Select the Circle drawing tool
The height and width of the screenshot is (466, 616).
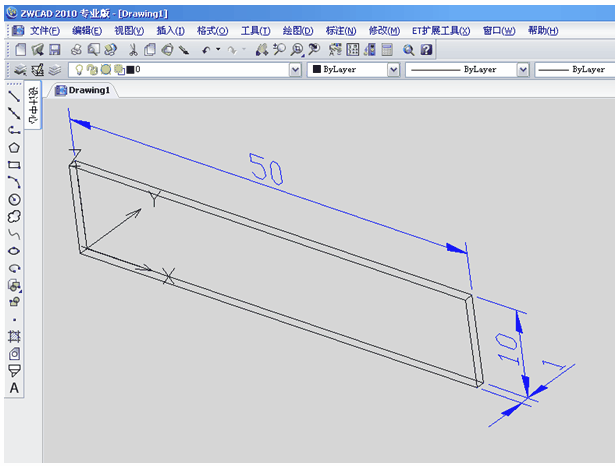click(14, 199)
